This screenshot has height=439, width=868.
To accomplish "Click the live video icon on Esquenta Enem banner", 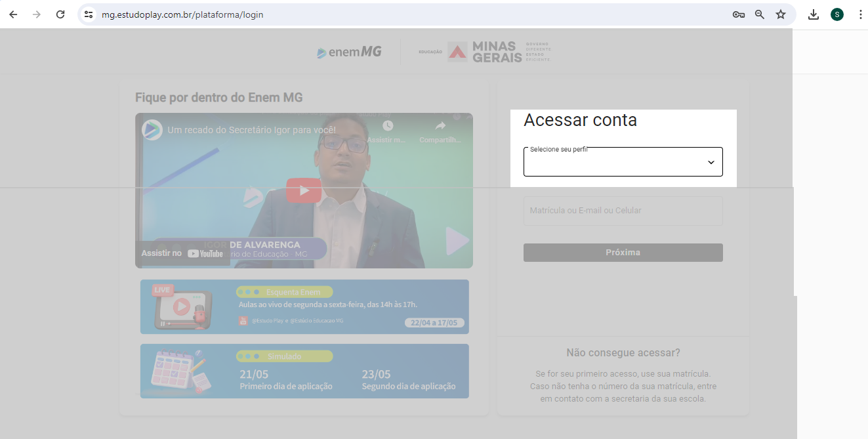I will 183,307.
